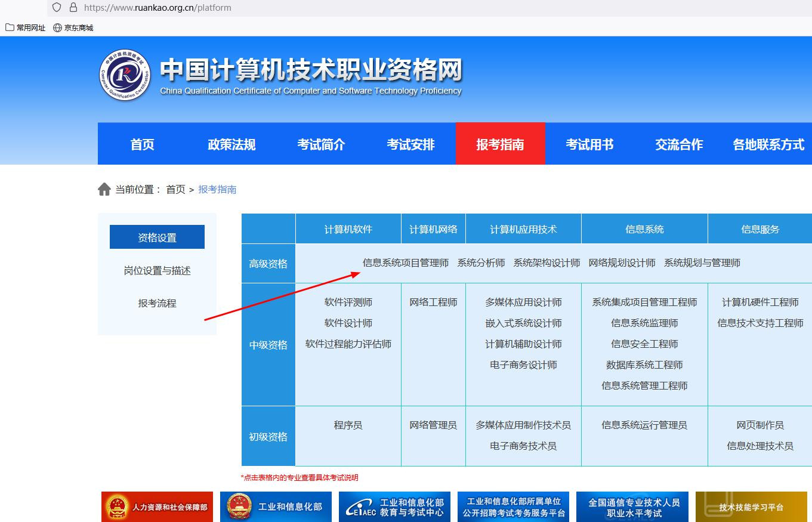Click the home icon beside 当前位置
Image resolution: width=812 pixels, height=522 pixels.
point(104,189)
